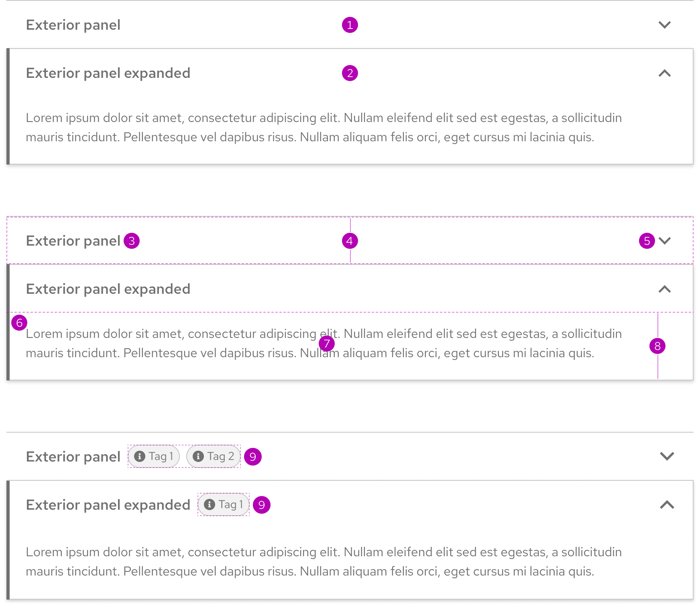Expand the Exterior panel containing Tag 2
Viewport: 700px width, 606px height.
pos(667,456)
